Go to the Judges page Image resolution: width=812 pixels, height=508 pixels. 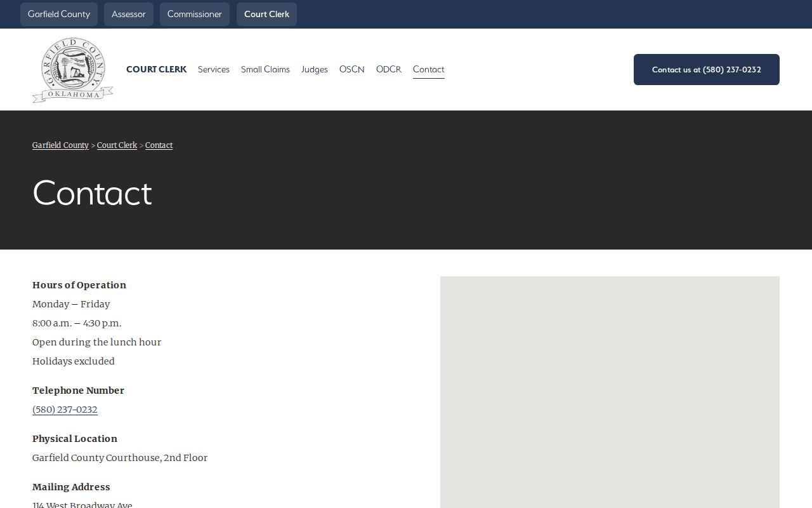[315, 69]
